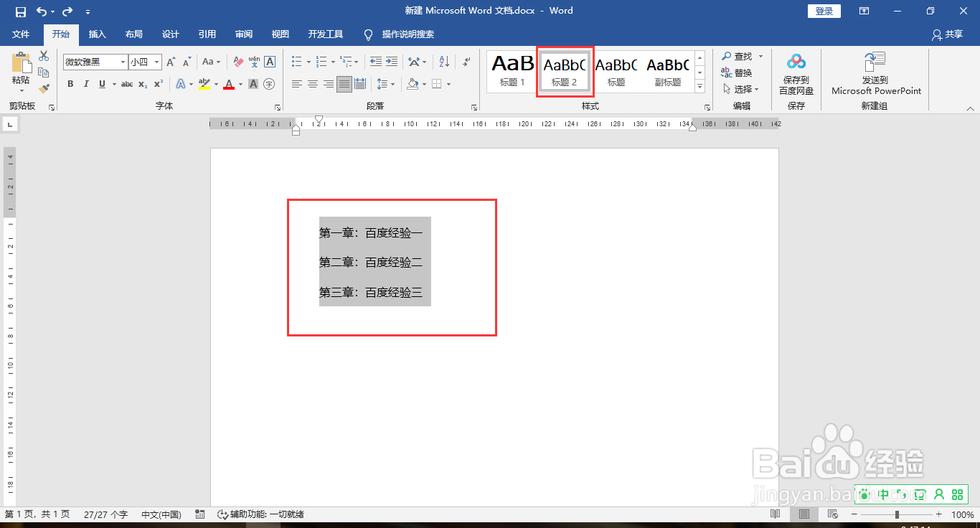Increase the paragraph indent
980x528 pixels.
coord(391,62)
